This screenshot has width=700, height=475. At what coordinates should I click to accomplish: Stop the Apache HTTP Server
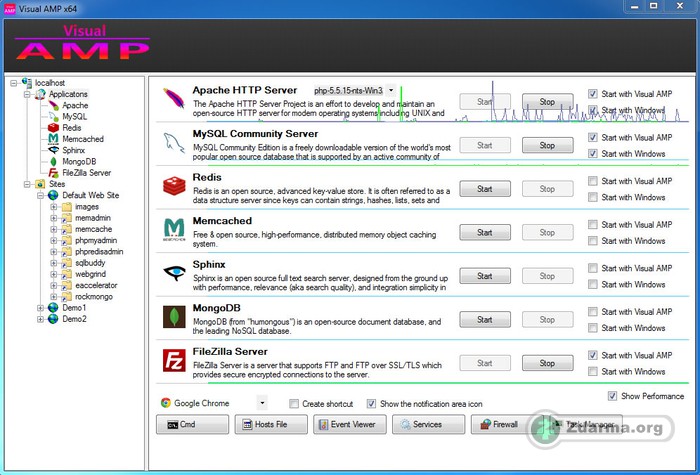click(x=548, y=102)
